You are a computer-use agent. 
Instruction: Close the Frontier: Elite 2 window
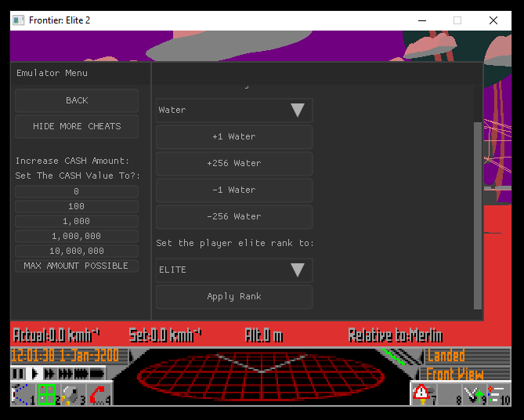(493, 20)
